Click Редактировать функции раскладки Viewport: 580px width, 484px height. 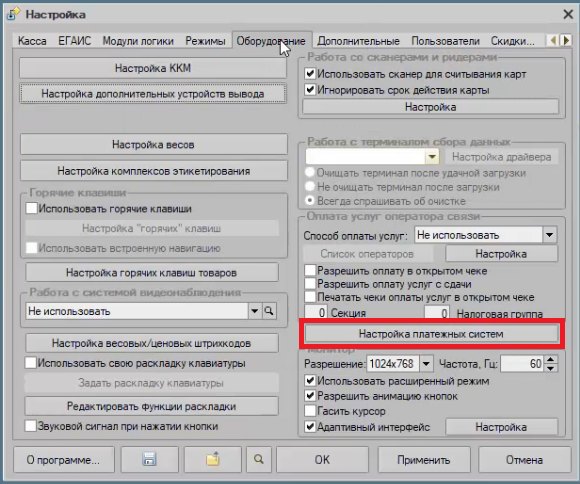152,406
